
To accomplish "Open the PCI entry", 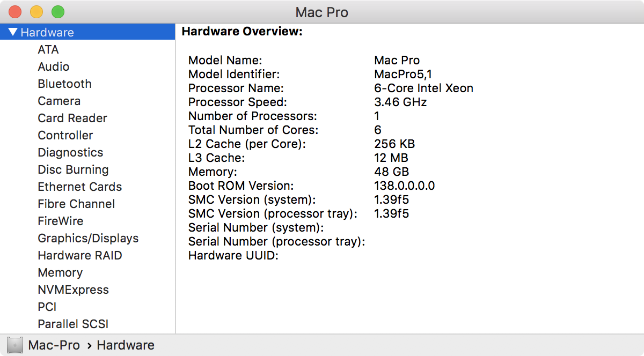I will [x=47, y=307].
